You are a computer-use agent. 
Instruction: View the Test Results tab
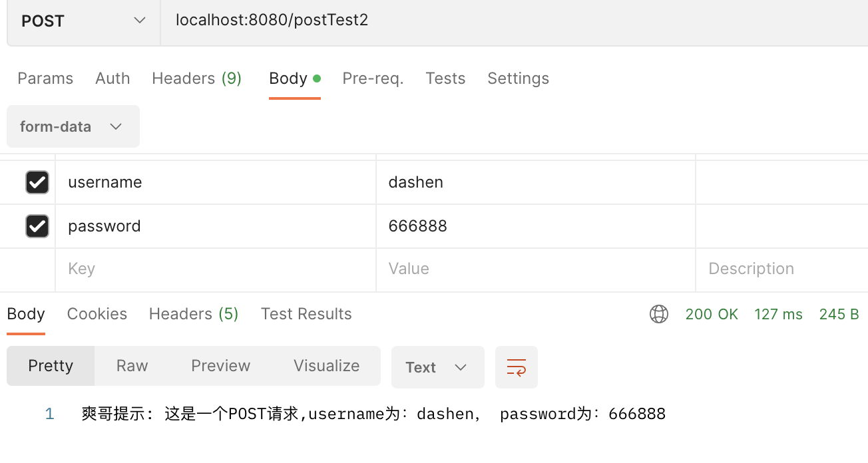tap(306, 314)
